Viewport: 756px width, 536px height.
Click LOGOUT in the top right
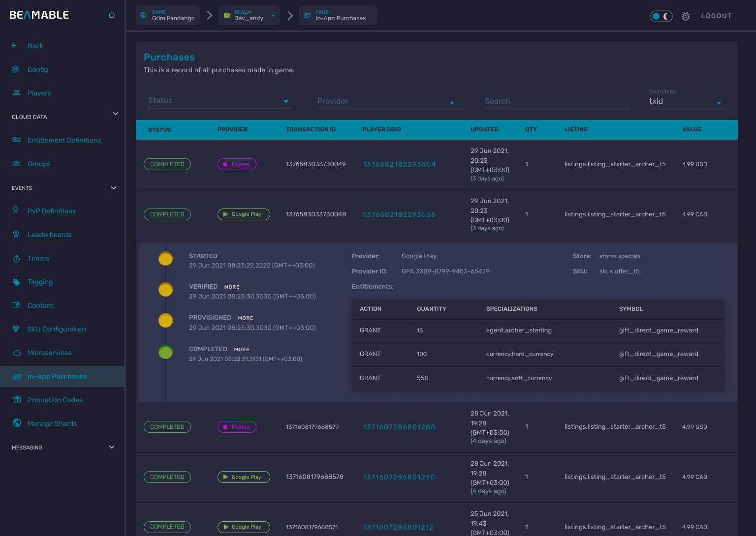[x=716, y=16]
